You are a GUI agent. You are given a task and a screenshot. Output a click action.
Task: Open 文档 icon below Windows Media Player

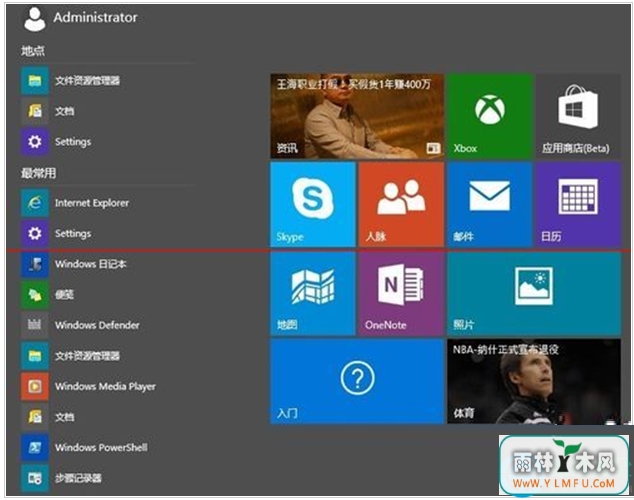coord(35,417)
